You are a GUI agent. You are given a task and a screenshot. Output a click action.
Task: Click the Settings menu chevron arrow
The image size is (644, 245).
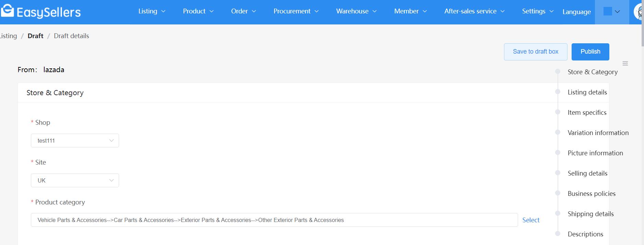pos(551,11)
